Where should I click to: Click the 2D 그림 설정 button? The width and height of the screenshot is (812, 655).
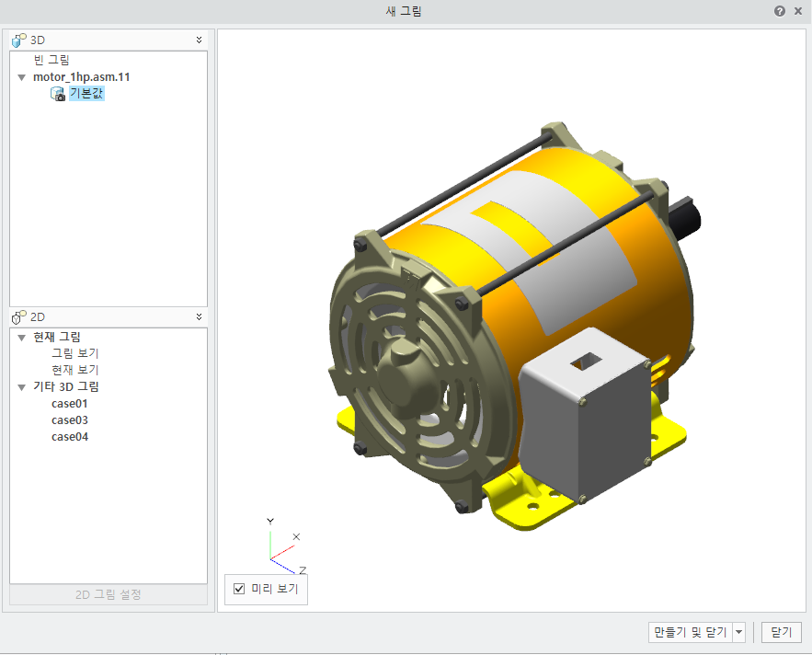pos(109,594)
